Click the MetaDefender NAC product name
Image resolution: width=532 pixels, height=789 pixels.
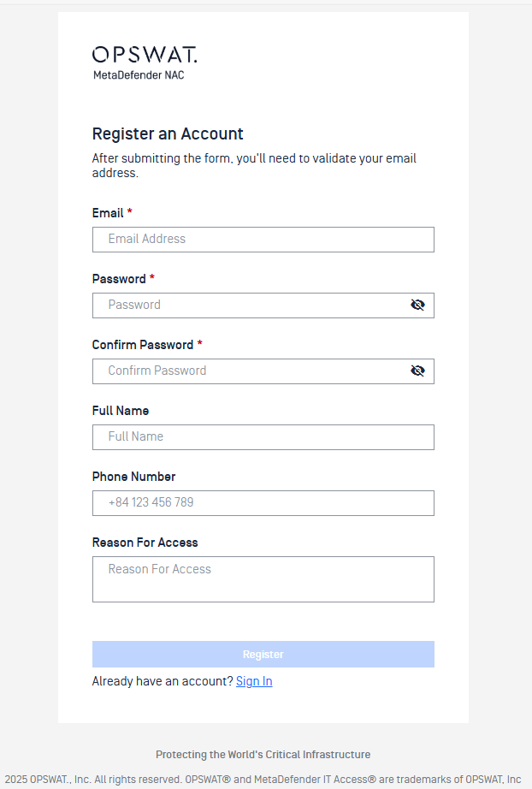tap(139, 75)
